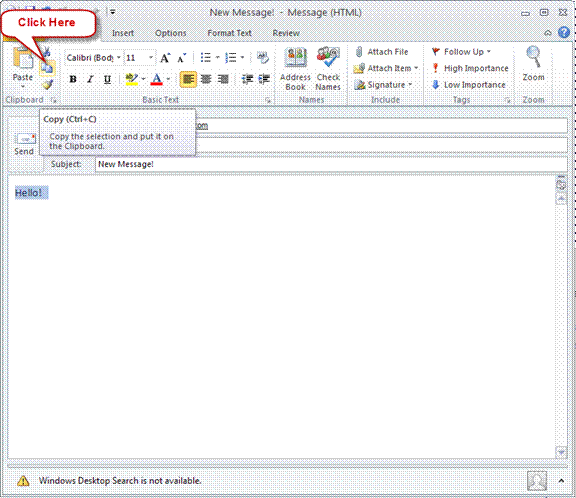
Task: Click the Attach File button
Action: (x=382, y=52)
